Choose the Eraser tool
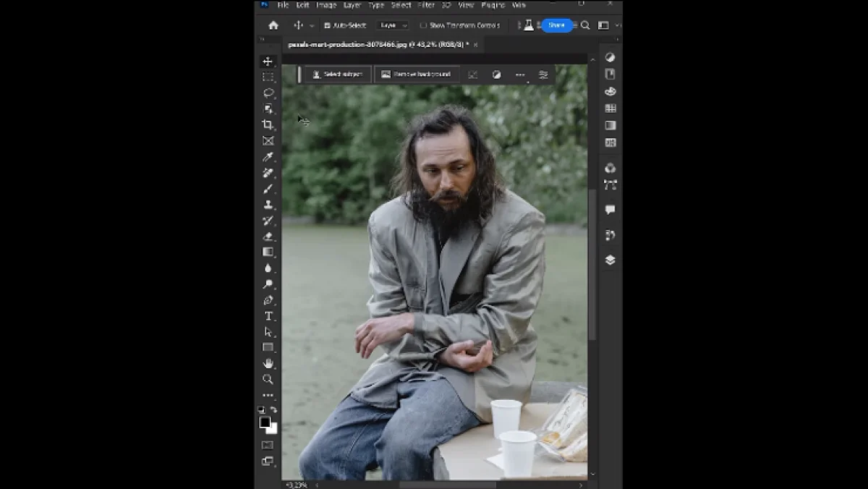 tap(268, 237)
